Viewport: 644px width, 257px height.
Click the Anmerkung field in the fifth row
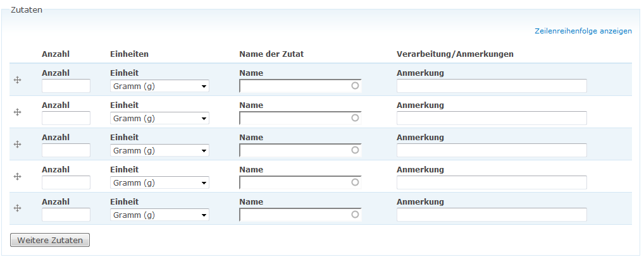pyautogui.click(x=491, y=215)
